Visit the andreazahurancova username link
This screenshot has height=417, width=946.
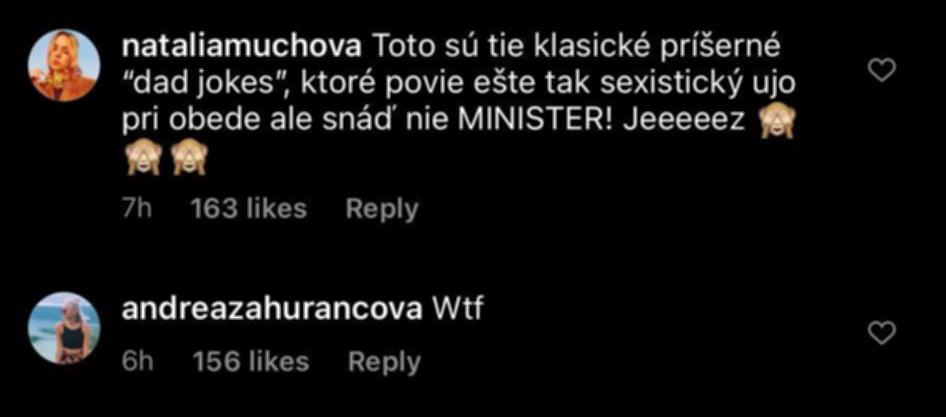(271, 310)
